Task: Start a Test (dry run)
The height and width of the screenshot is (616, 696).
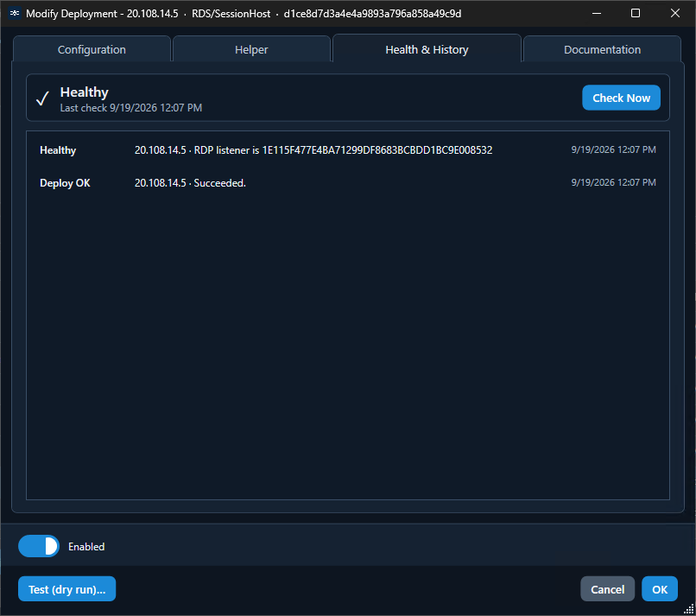Action: click(x=67, y=589)
